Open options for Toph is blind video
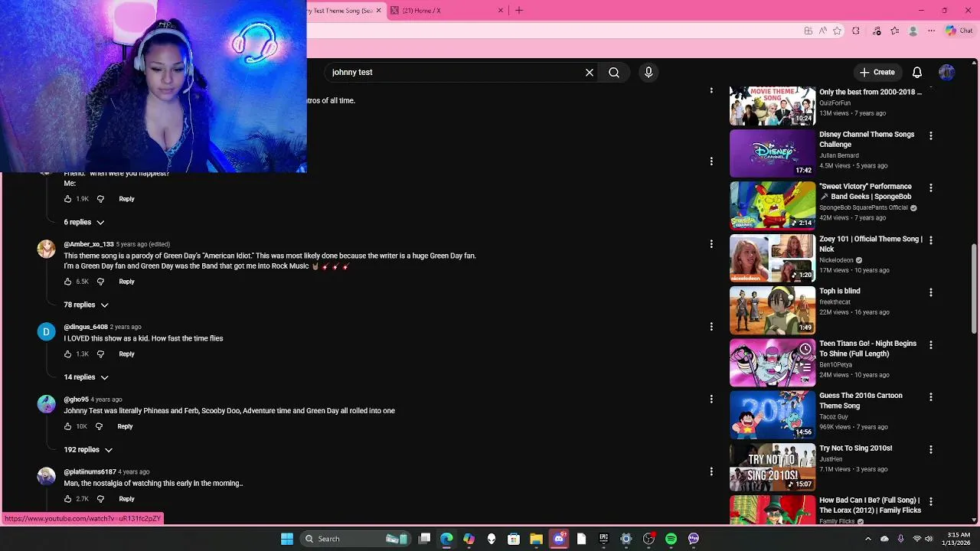Screen dimensions: 980x551 click(x=930, y=292)
